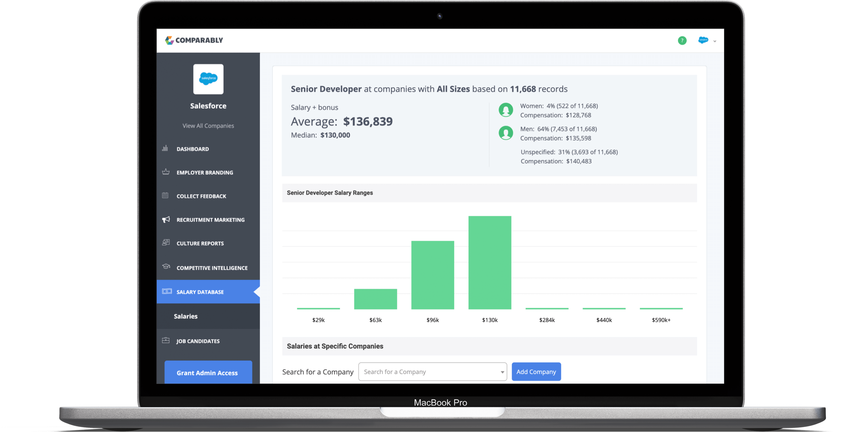Select the $130k salary range bar
The width and height of the screenshot is (868, 432).
tap(489, 263)
